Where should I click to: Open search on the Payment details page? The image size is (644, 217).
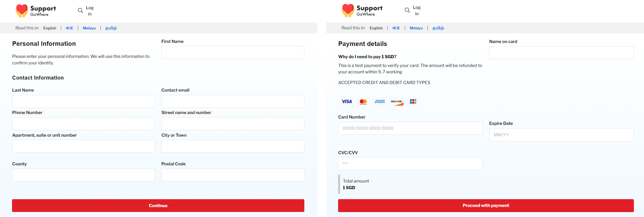[x=407, y=10]
